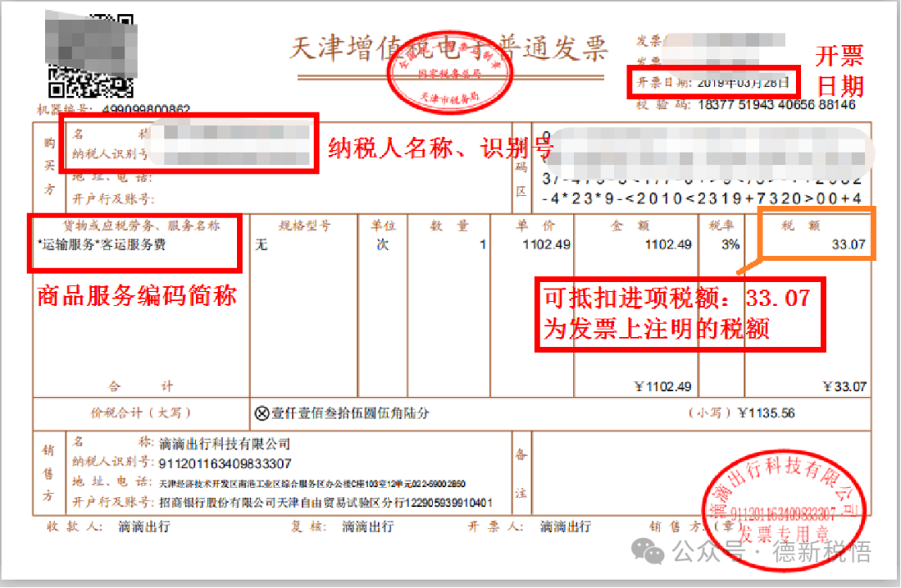Select seller name 滴滴出行科技有限公司
This screenshot has width=901, height=588.
224,444
